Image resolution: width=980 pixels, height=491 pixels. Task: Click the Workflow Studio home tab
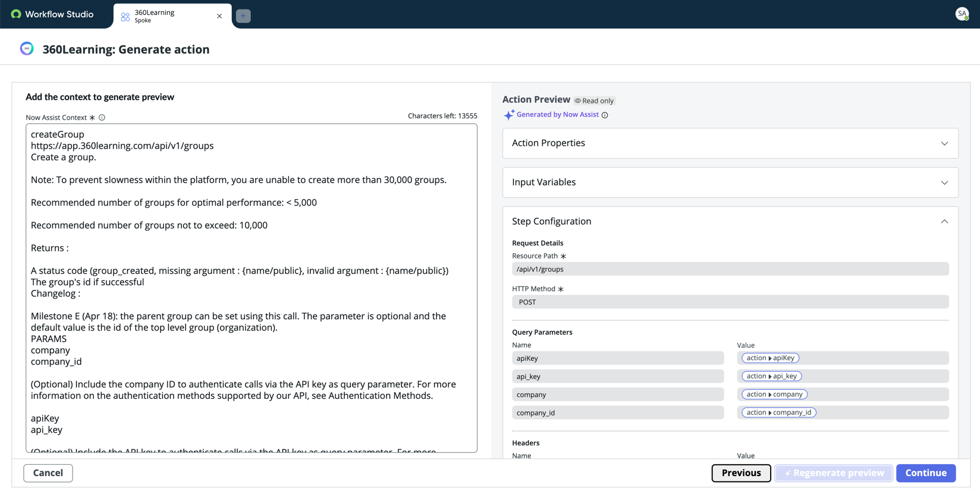click(x=52, y=14)
